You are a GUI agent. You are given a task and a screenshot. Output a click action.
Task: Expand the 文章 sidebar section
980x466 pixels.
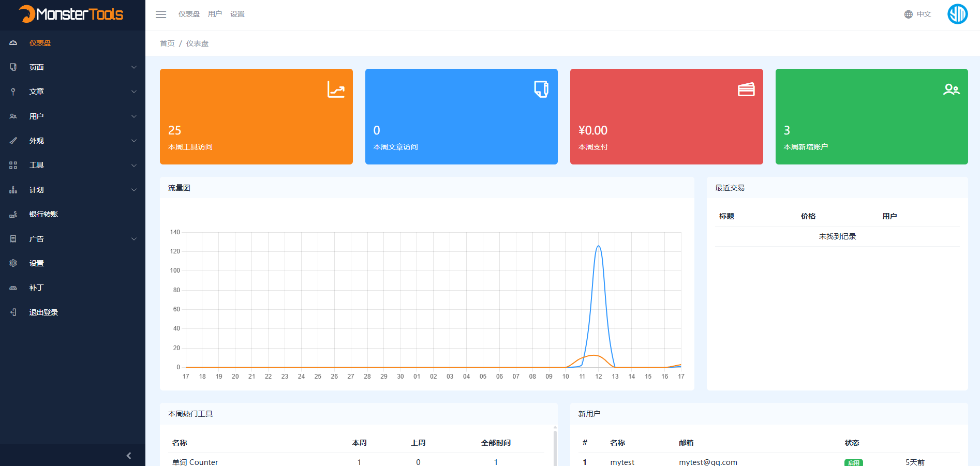click(134, 92)
